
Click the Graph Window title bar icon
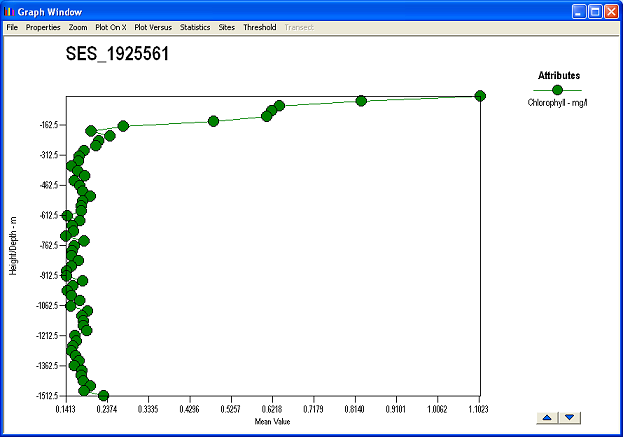(x=10, y=11)
